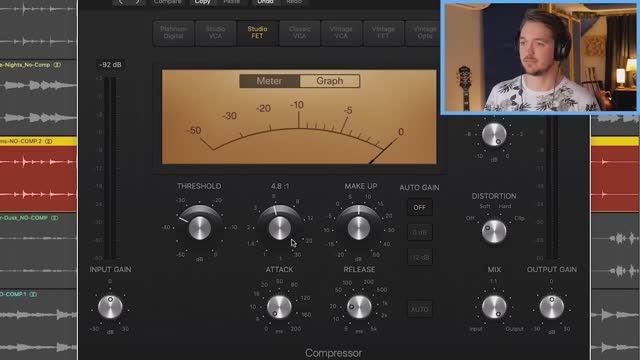640x360 pixels.
Task: Enable AUTO release button
Action: (420, 309)
